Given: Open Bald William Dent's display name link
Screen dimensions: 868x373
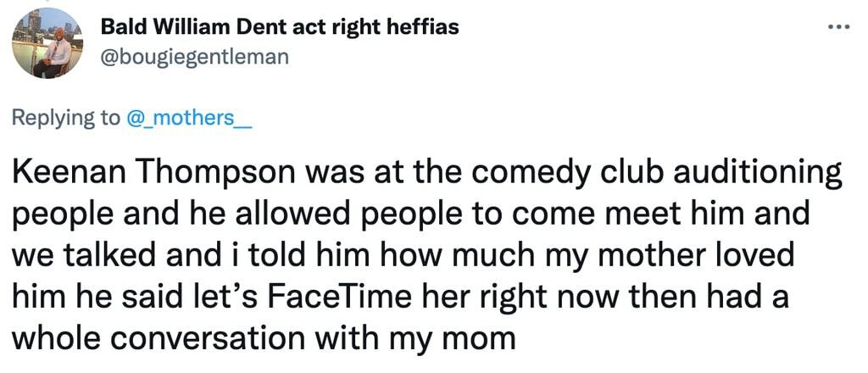Looking at the screenshot, I should pos(280,27).
